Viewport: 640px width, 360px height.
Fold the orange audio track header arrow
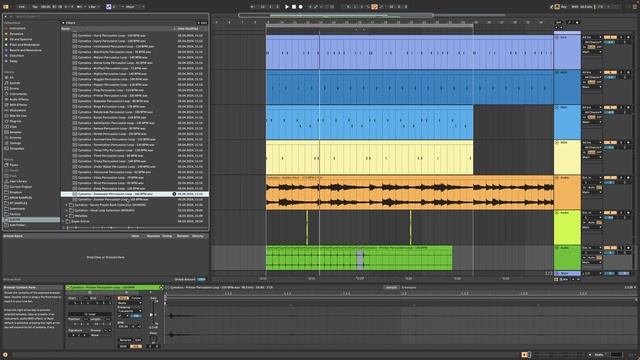[x=557, y=178]
